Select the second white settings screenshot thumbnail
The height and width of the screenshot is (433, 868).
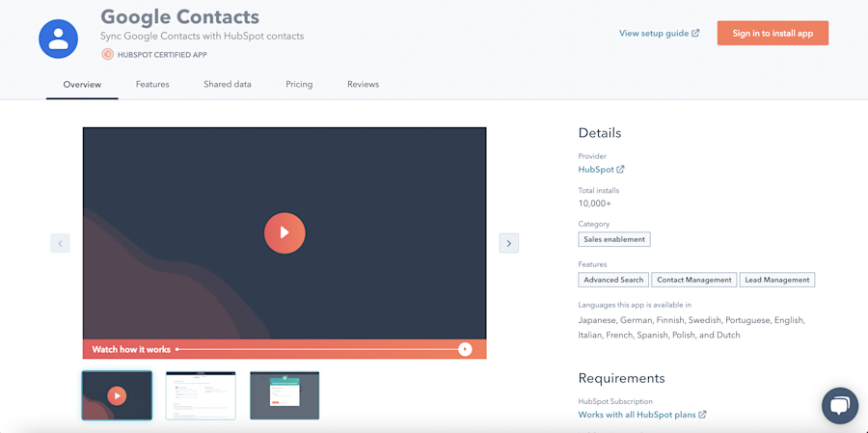tap(201, 395)
